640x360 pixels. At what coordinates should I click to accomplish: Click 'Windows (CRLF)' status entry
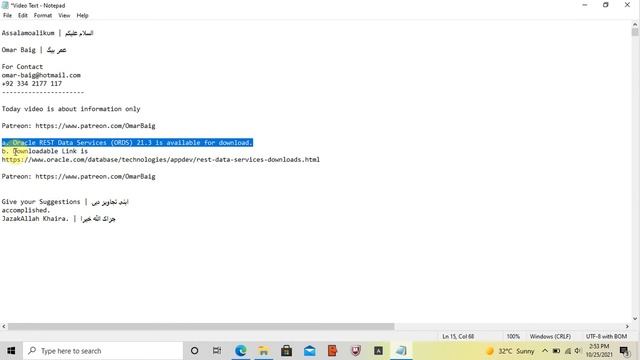[550, 336]
